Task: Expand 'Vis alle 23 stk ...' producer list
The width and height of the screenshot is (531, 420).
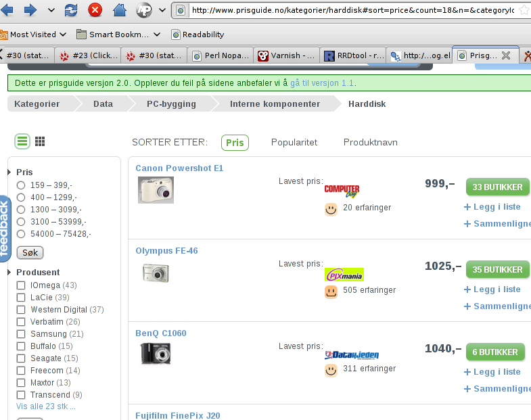Action: pos(46,406)
